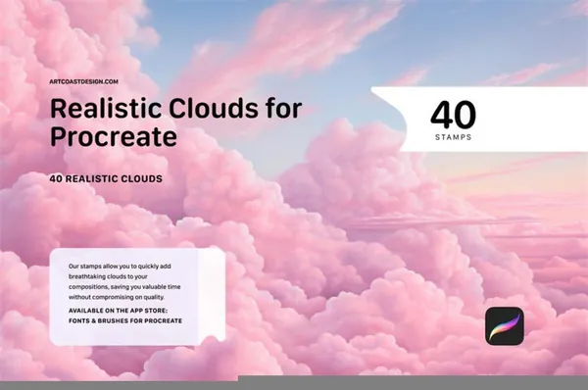Image resolution: width=588 pixels, height=390 pixels.
Task: Click the large "40" number on banner
Action: point(454,115)
